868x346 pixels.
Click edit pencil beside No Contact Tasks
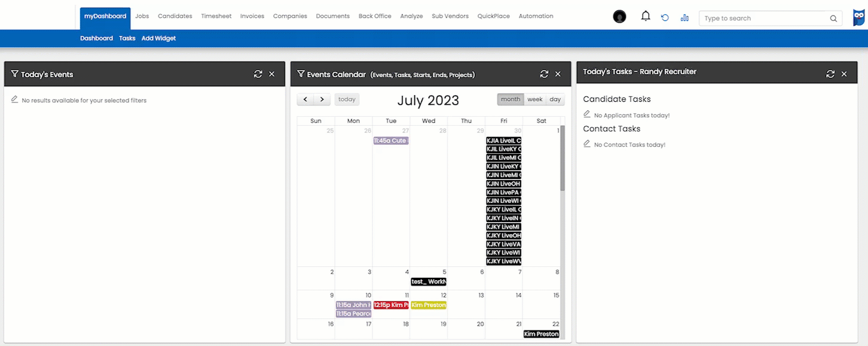point(587,144)
